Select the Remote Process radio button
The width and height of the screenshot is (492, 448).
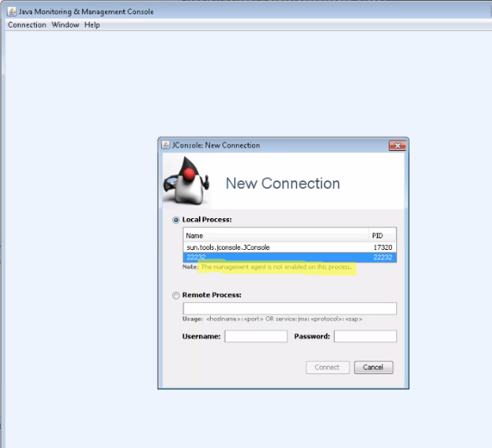[175, 295]
